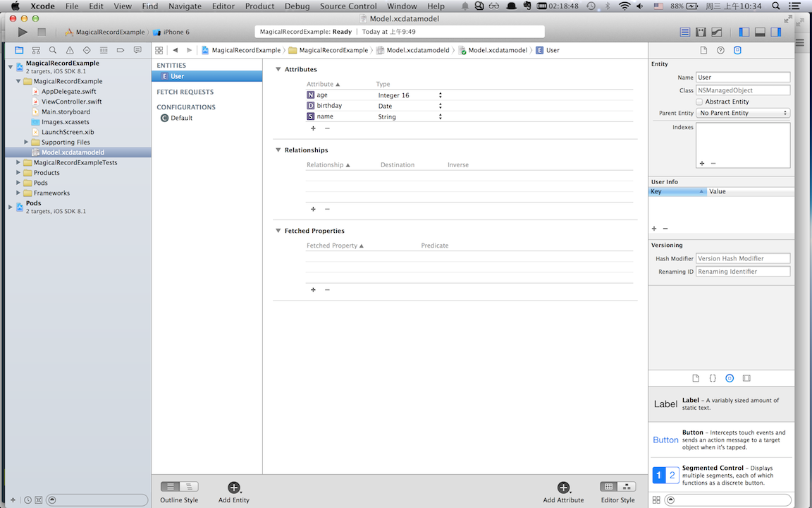Open the Symbol navigator

pos(36,50)
